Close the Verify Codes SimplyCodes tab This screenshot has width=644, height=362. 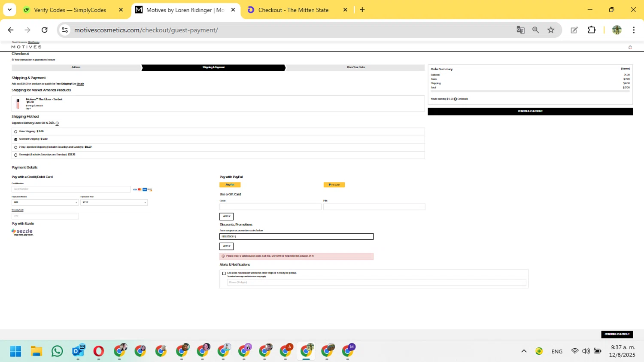point(121,10)
